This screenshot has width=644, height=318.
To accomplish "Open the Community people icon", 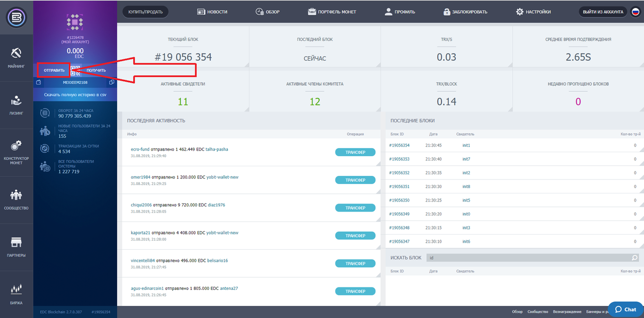I will [x=16, y=194].
